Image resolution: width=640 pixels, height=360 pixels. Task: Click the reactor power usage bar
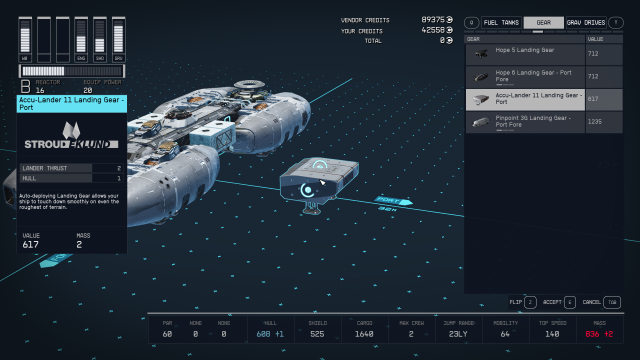click(72, 71)
